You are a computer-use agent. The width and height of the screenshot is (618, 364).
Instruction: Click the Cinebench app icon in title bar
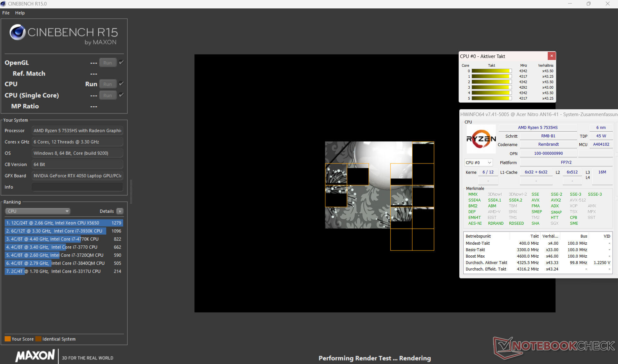click(3, 4)
